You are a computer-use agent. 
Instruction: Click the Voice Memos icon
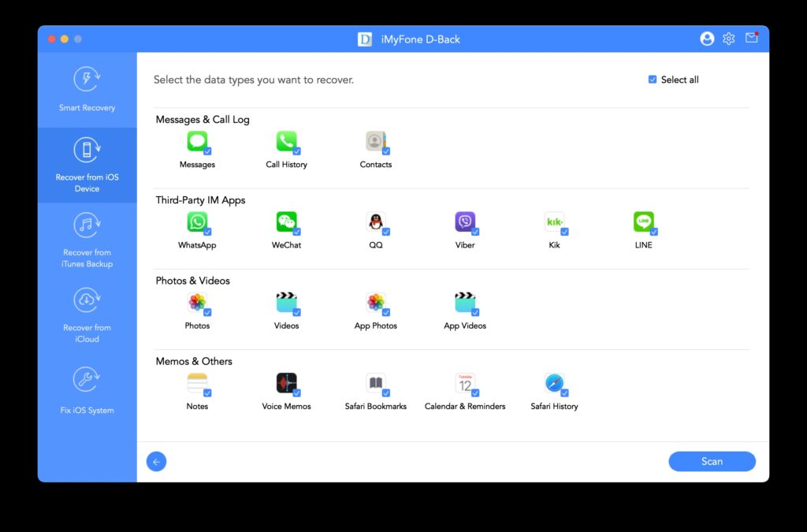(x=286, y=383)
